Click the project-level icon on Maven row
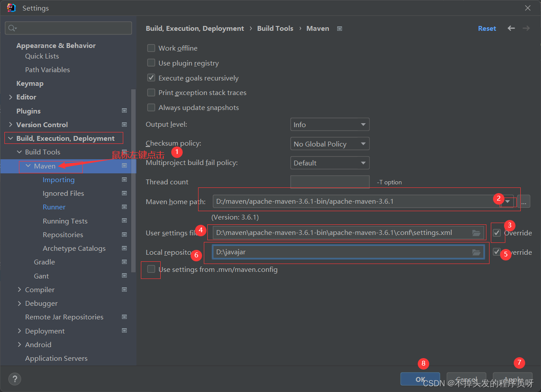 point(124,166)
